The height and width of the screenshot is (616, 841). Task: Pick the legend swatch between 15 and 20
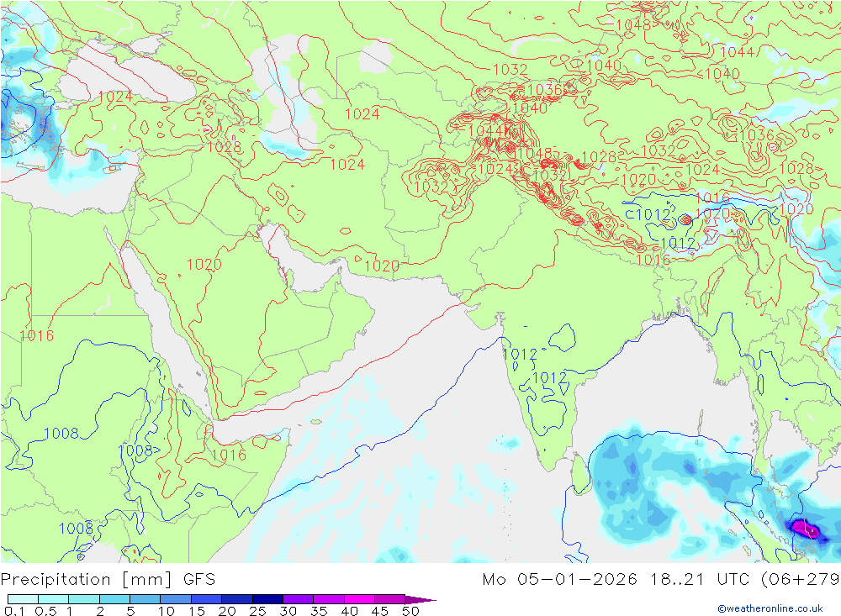tap(207, 599)
